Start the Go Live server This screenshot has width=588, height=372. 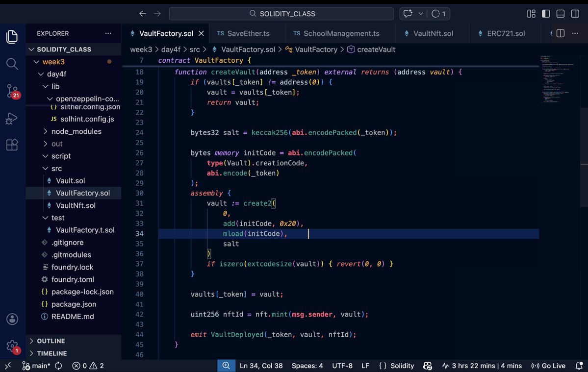point(548,366)
